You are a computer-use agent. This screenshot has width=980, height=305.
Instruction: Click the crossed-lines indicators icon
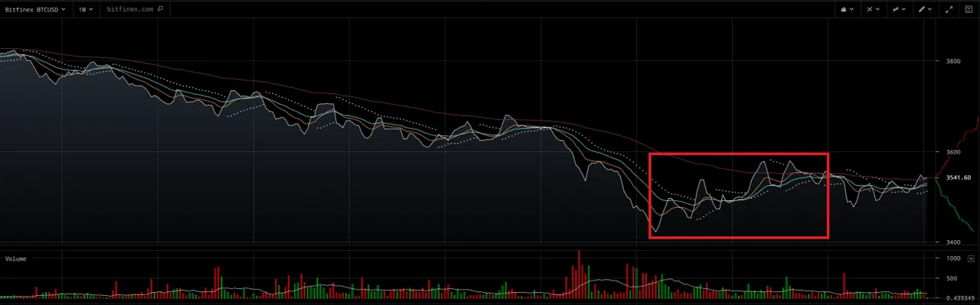(x=870, y=9)
